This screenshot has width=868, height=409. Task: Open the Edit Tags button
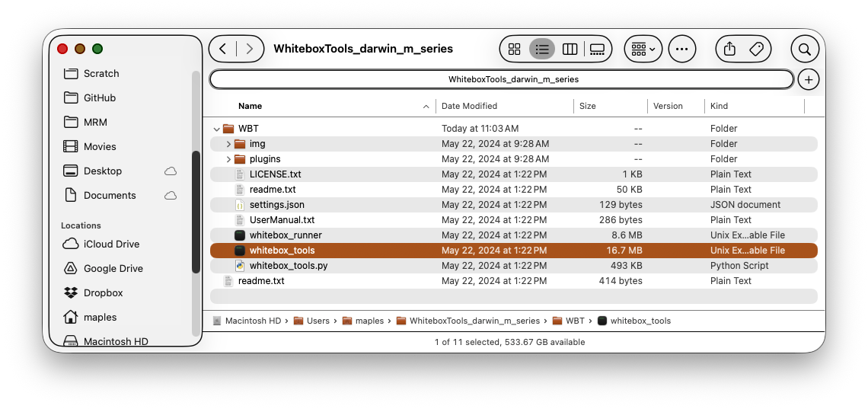pos(756,50)
